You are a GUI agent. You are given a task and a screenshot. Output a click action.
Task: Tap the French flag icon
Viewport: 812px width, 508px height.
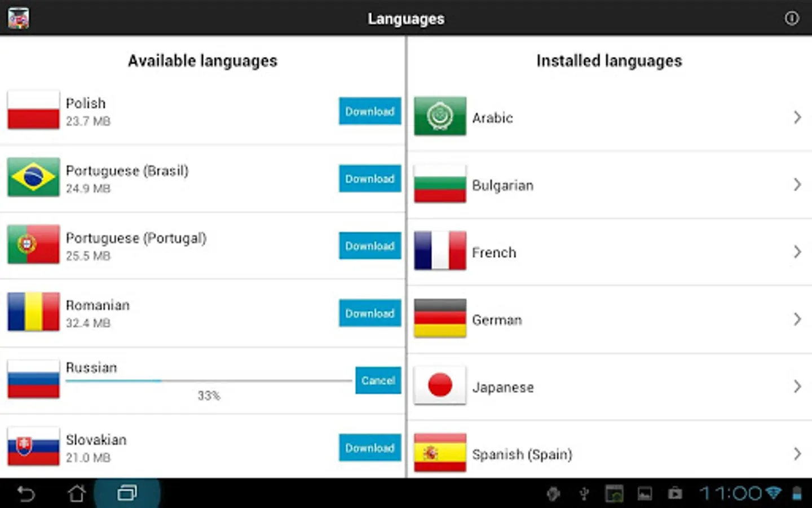pyautogui.click(x=440, y=251)
